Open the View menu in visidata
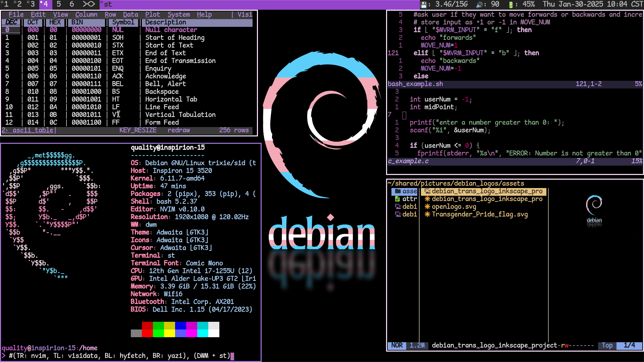 coord(60,14)
